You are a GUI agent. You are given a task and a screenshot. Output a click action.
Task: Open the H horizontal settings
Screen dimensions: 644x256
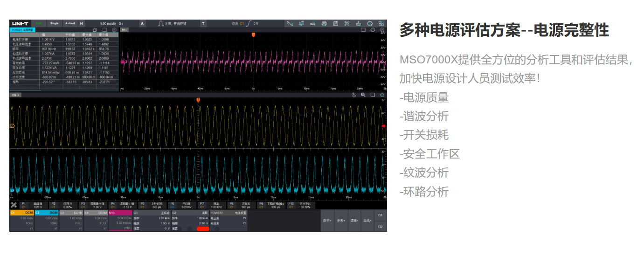[81, 23]
